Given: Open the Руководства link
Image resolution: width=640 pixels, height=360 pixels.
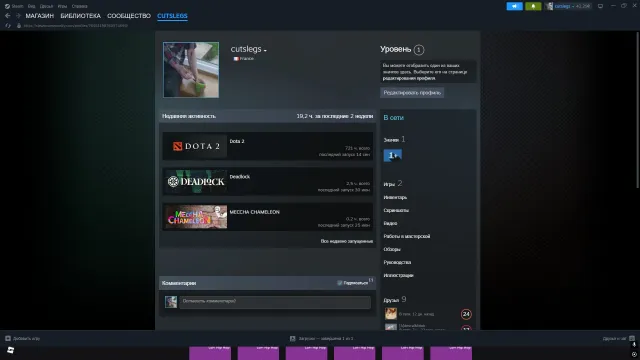Looking at the screenshot, I should (397, 262).
